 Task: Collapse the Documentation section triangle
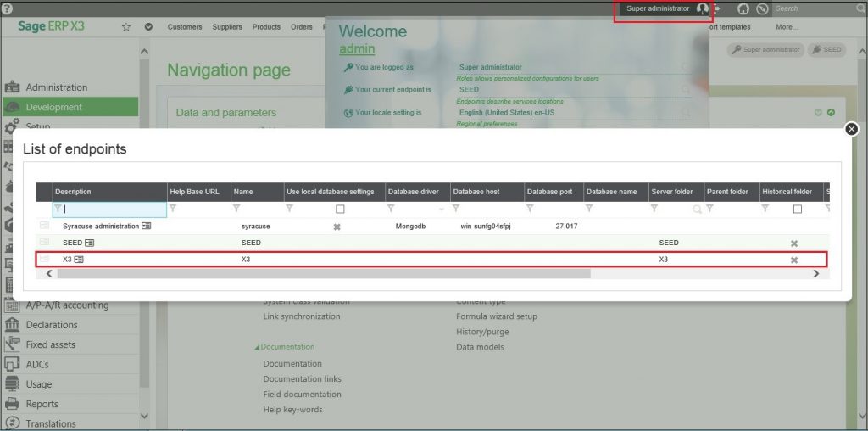[x=257, y=347]
